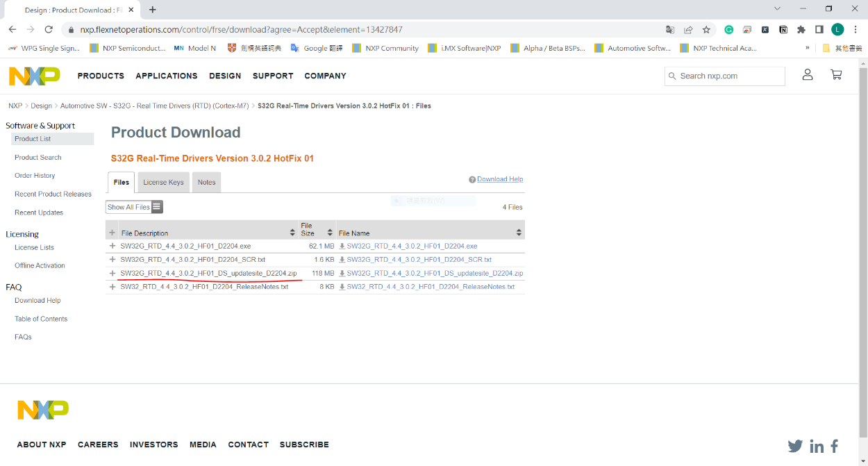Click the download icon for ReleaseNotes.txt

pyautogui.click(x=342, y=287)
